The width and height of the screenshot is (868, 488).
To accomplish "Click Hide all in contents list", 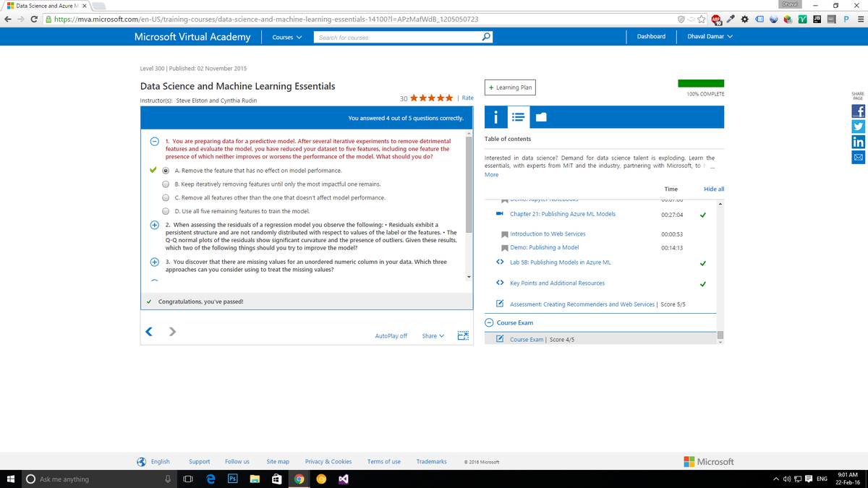I will click(714, 189).
